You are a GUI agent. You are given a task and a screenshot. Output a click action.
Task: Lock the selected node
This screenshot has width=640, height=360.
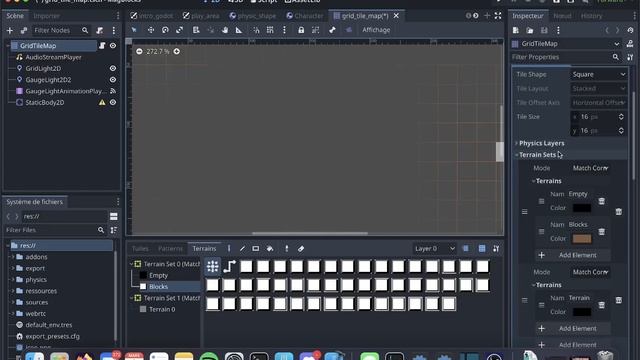pos(301,30)
